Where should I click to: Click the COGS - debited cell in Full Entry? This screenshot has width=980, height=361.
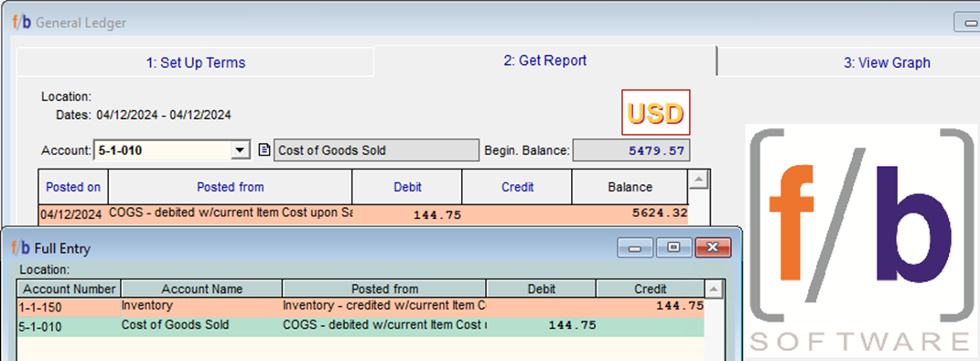(x=384, y=325)
